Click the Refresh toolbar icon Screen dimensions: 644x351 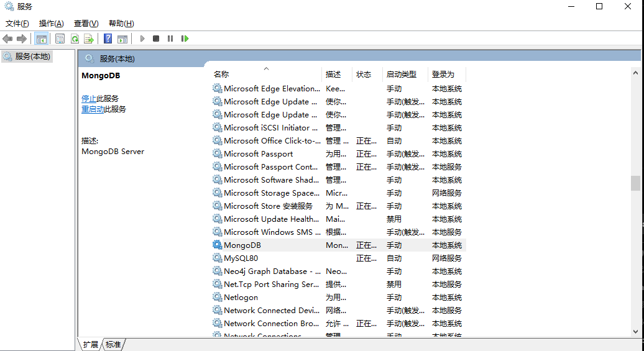[x=75, y=39]
